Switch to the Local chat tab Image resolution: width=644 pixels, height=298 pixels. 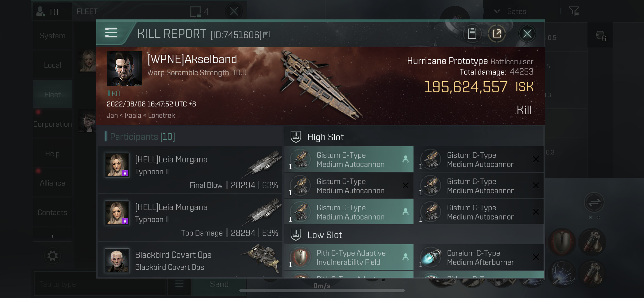52,65
